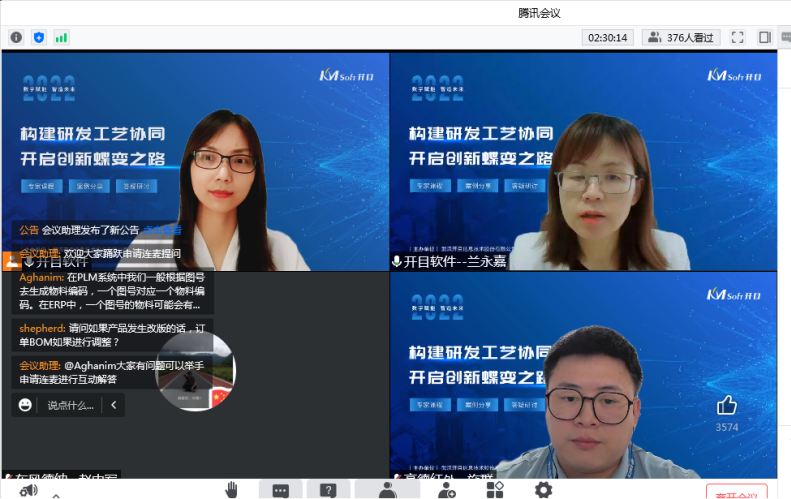This screenshot has width=791, height=499.
Task: Click the meeting info icon
Action: point(16,37)
